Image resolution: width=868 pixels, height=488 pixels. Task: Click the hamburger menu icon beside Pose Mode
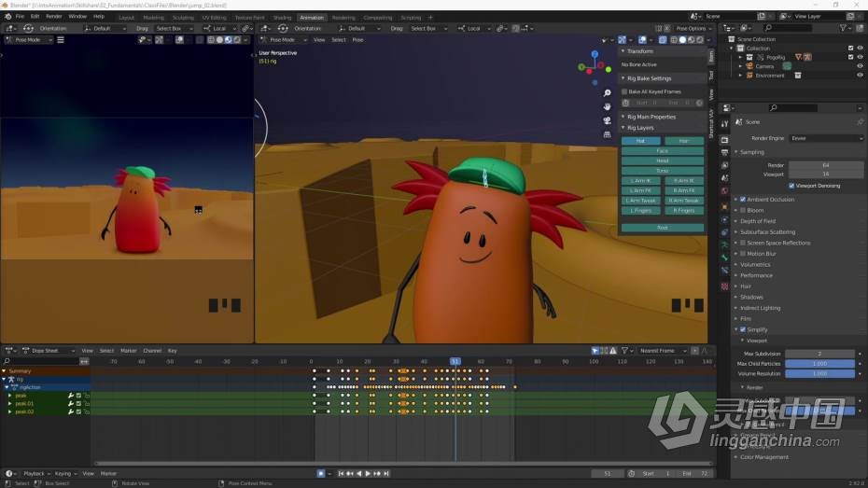[61, 40]
